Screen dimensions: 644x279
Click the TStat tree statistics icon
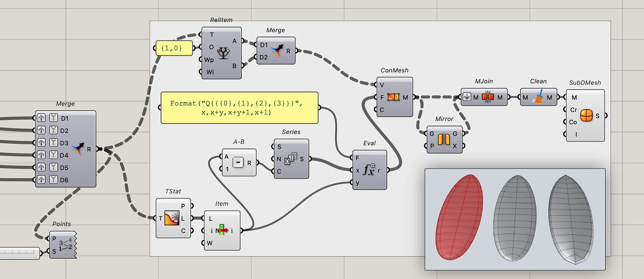(173, 218)
